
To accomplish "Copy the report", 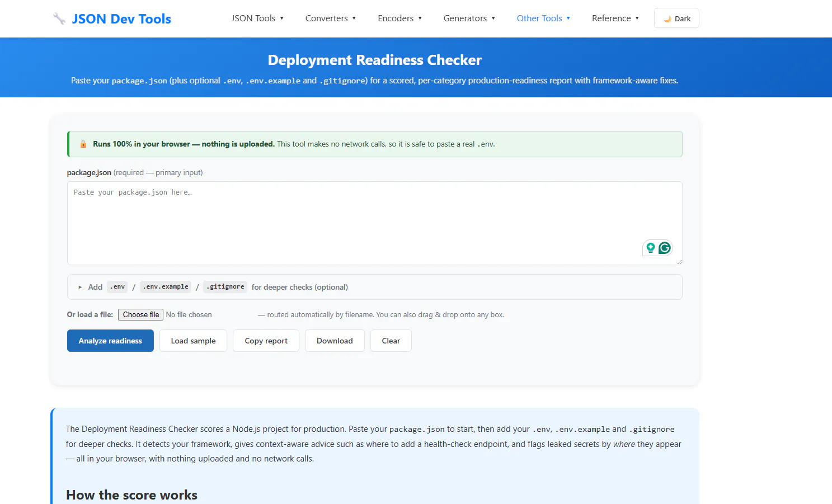I will tap(266, 341).
